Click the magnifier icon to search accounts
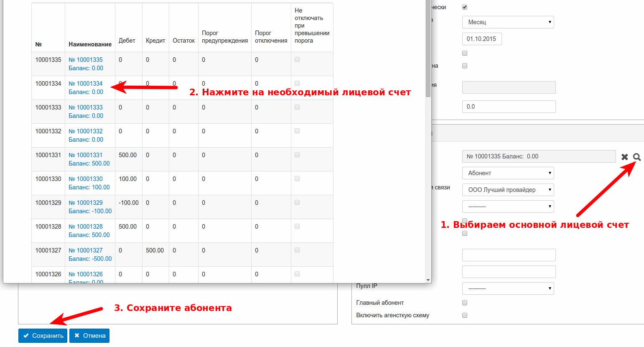Viewport: 644px width, 347px height. click(x=636, y=157)
